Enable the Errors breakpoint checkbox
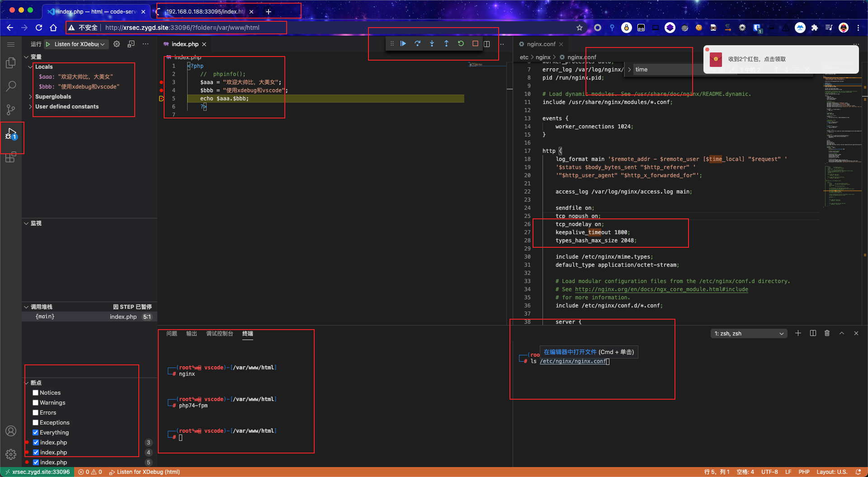Screen dimensions: 868x477 tap(35, 413)
